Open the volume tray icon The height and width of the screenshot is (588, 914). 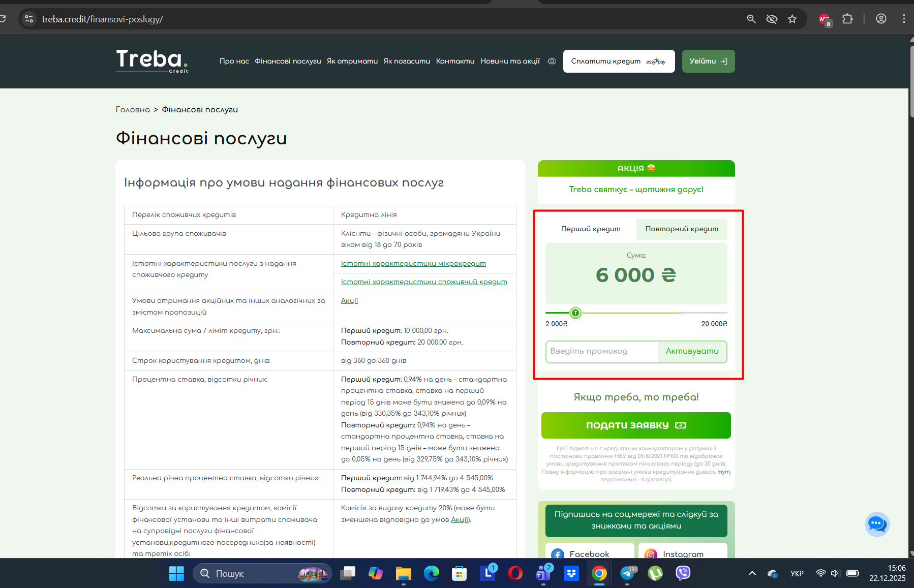[x=835, y=573]
